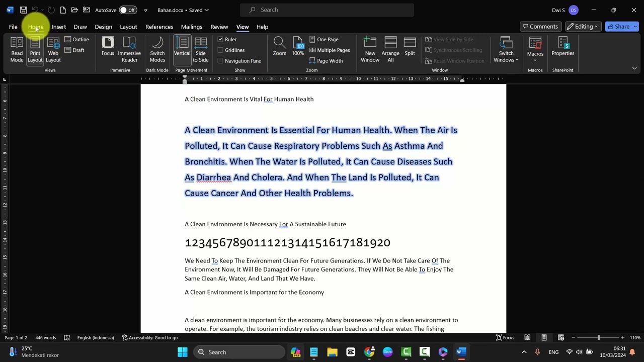The width and height of the screenshot is (644, 362).
Task: Switch to the References tab
Action: tap(159, 27)
